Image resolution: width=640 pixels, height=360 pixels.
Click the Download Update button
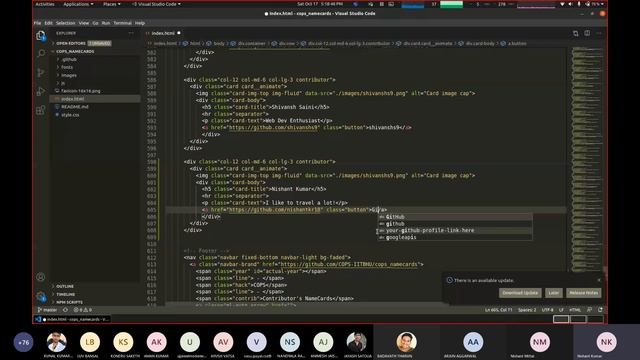coord(520,293)
